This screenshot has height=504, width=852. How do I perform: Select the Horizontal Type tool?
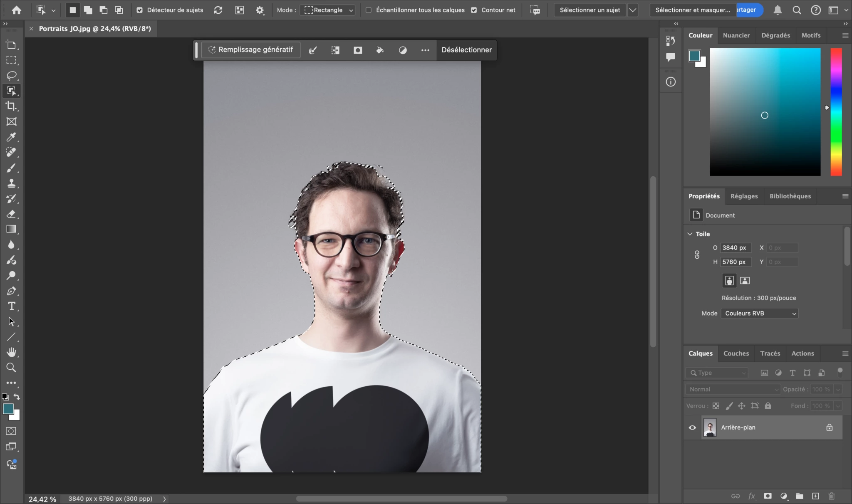coord(11,306)
